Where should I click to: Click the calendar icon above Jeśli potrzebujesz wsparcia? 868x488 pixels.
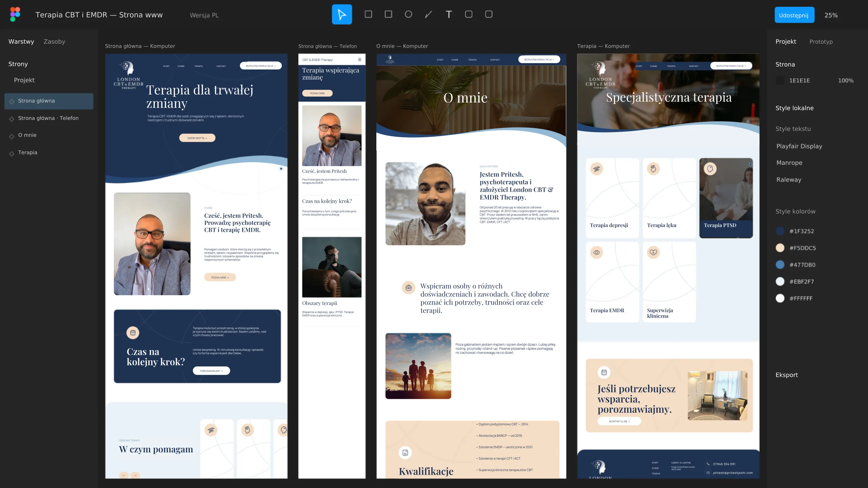tap(604, 372)
